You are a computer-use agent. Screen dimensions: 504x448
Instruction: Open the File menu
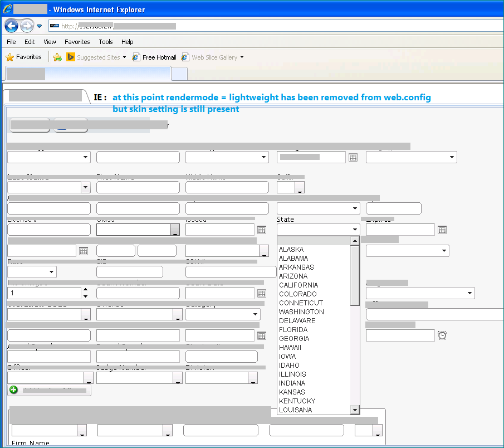(11, 42)
